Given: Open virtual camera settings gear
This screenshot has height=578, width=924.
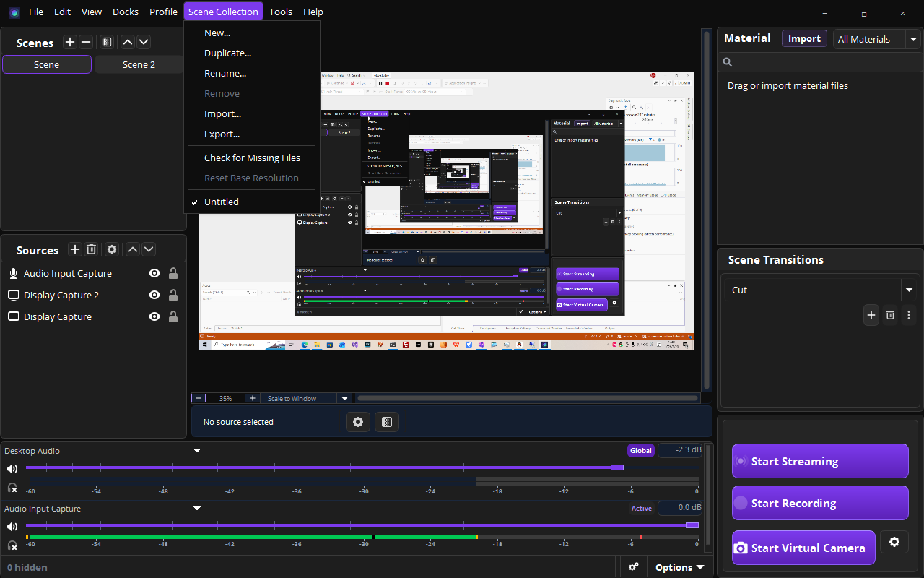Looking at the screenshot, I should click(x=894, y=542).
